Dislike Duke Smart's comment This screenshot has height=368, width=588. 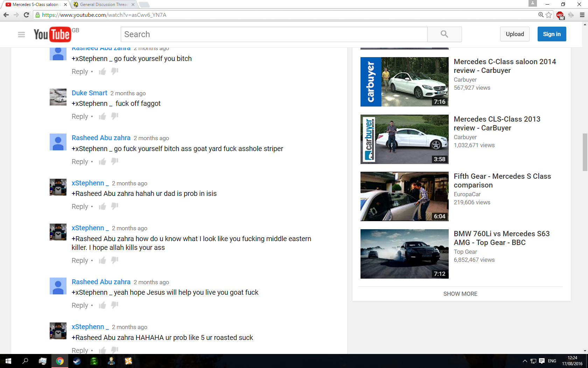point(115,116)
